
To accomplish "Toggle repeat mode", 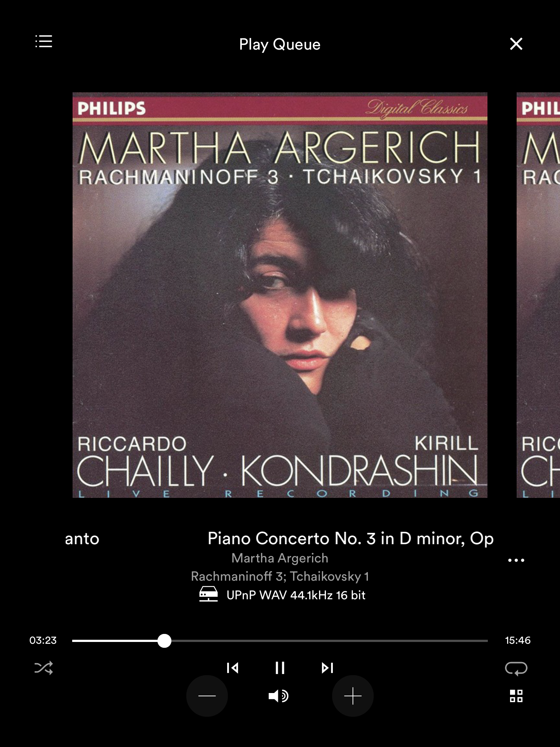I will 516,668.
